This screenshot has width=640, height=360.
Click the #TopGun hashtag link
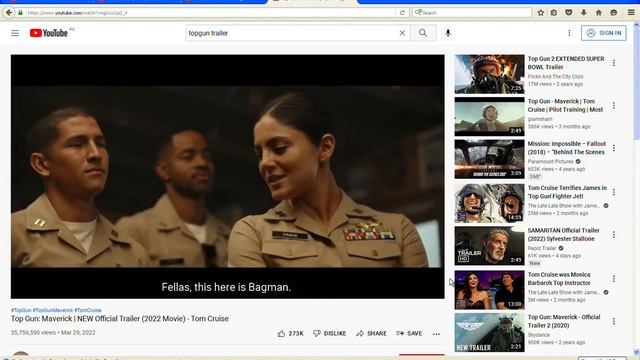point(21,310)
